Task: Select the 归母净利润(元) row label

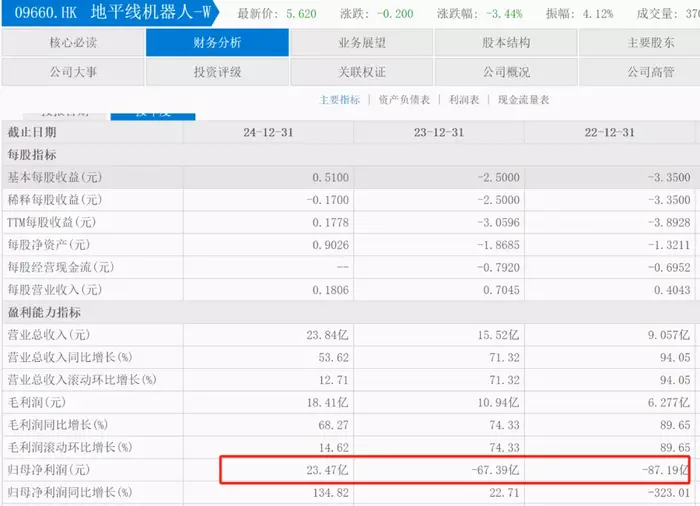Action: (x=49, y=470)
